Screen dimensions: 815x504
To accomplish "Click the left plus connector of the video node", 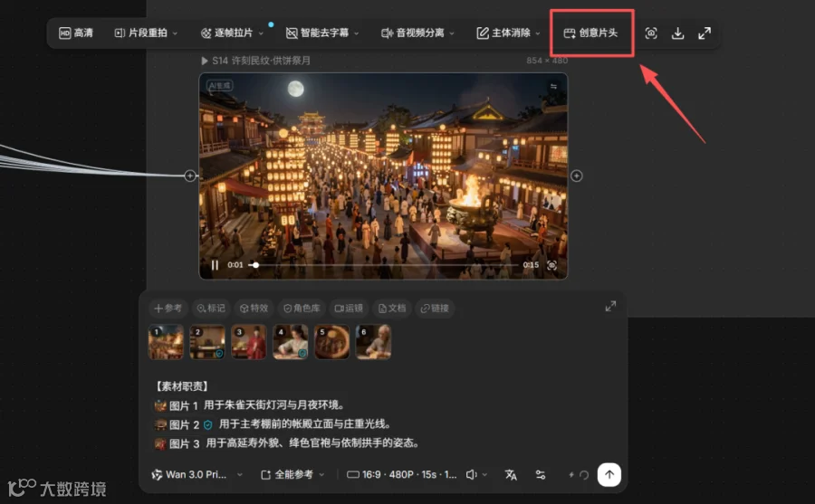I will (190, 176).
